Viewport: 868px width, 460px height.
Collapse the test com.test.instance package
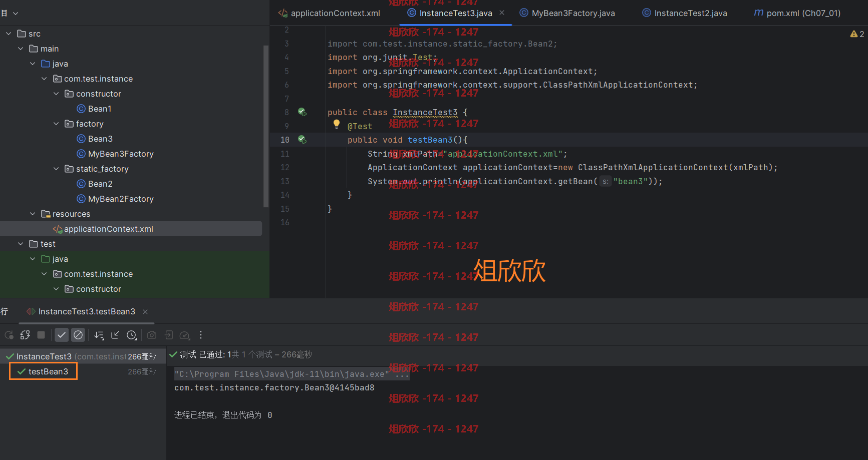(44, 274)
